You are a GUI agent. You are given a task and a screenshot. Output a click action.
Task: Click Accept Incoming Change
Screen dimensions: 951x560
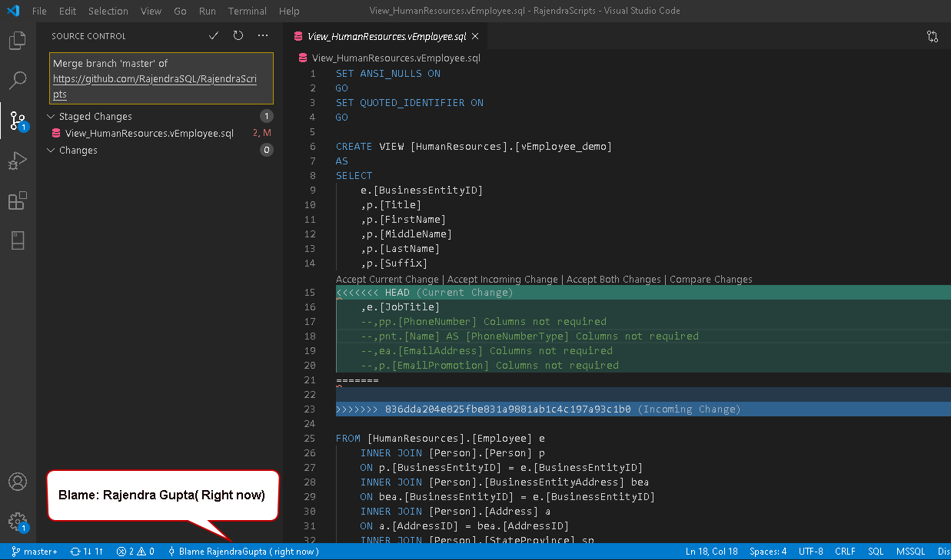coord(501,279)
